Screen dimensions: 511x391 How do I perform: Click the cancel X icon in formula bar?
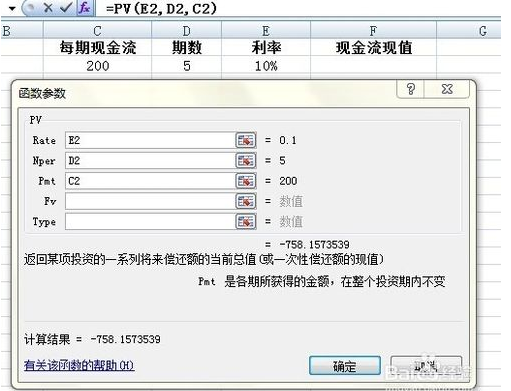click(x=48, y=7)
